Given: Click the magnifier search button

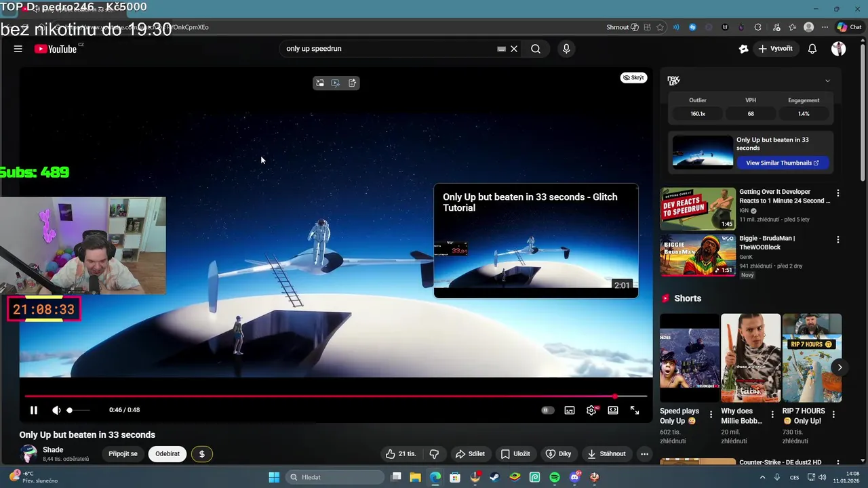Looking at the screenshot, I should pos(536,49).
